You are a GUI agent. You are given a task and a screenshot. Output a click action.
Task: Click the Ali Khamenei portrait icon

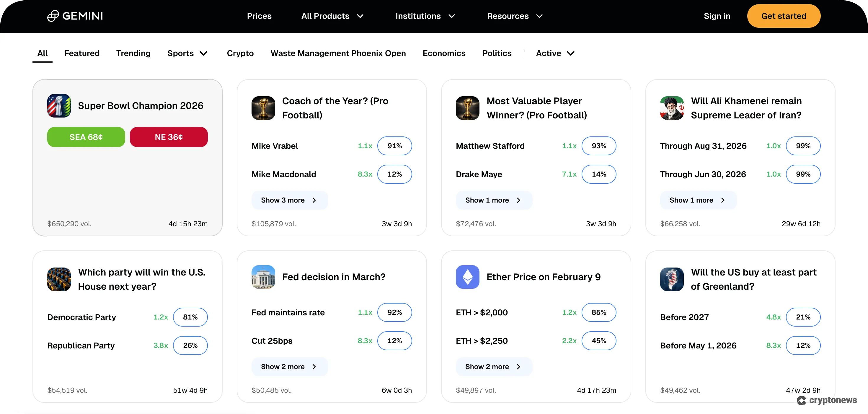tap(672, 108)
